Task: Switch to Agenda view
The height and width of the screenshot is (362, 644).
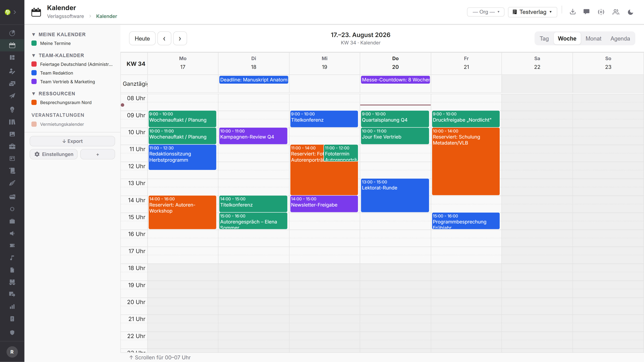Action: [620, 39]
